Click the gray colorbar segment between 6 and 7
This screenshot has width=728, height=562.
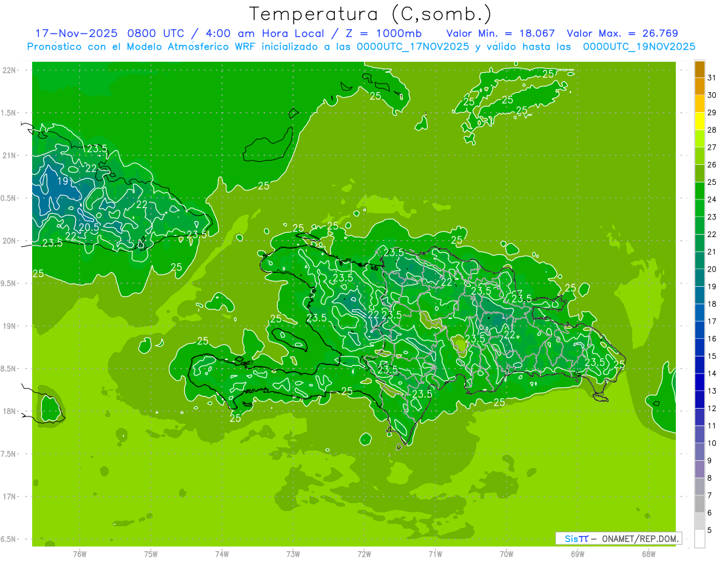[699, 504]
